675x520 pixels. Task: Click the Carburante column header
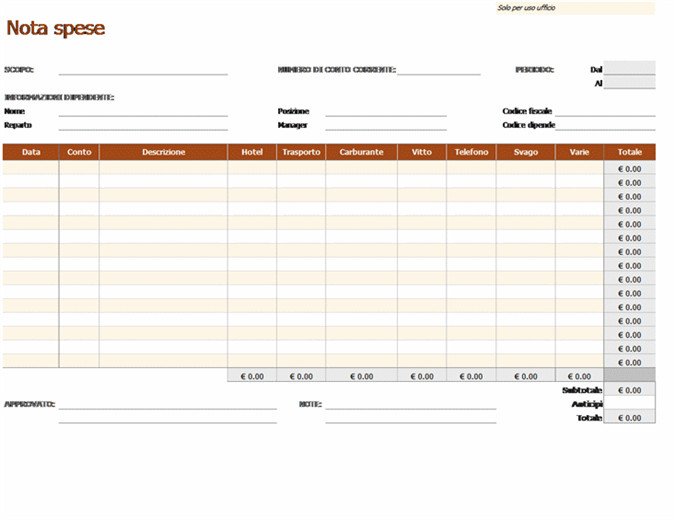click(361, 152)
